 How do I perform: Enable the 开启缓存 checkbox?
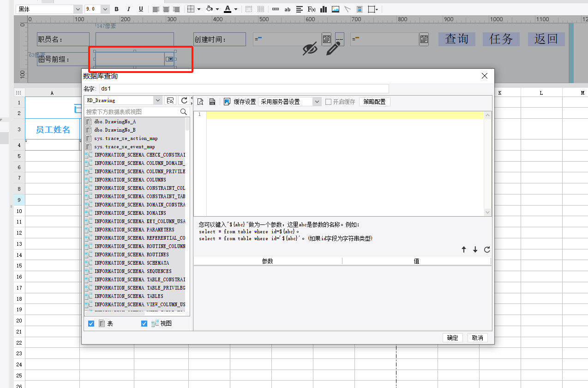pyautogui.click(x=328, y=102)
